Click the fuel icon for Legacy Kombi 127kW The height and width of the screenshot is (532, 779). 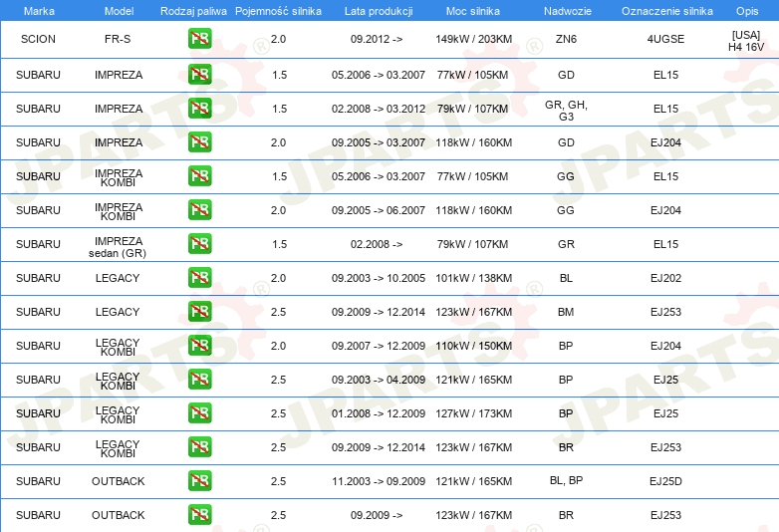click(199, 413)
